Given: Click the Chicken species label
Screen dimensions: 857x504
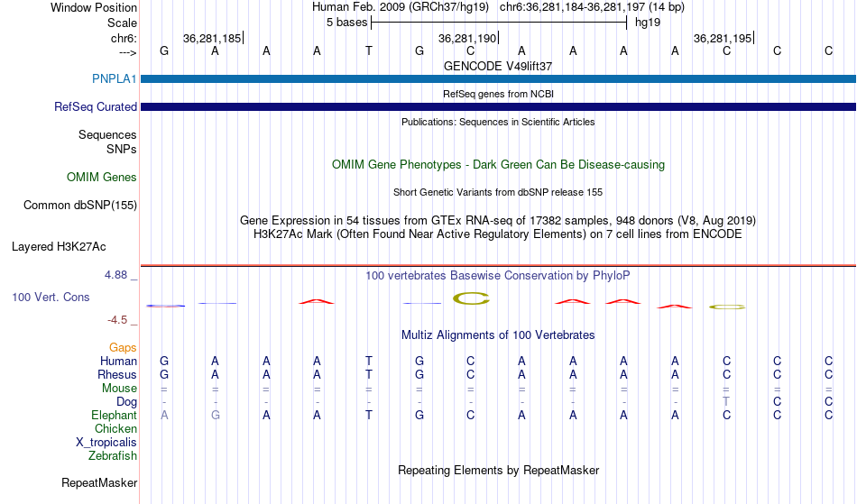Looking at the screenshot, I should pos(115,428).
